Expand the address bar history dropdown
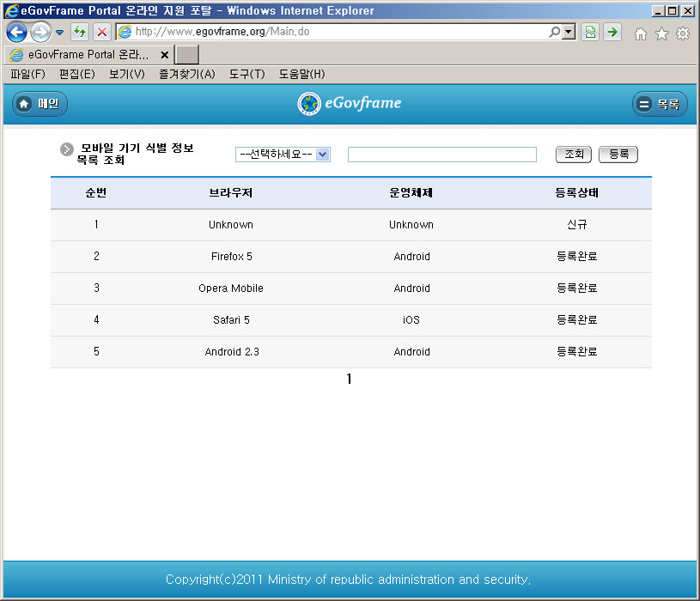700x601 pixels. click(x=569, y=33)
